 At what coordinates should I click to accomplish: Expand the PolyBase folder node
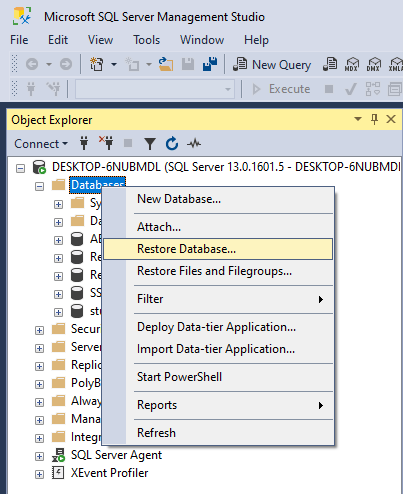tap(39, 384)
